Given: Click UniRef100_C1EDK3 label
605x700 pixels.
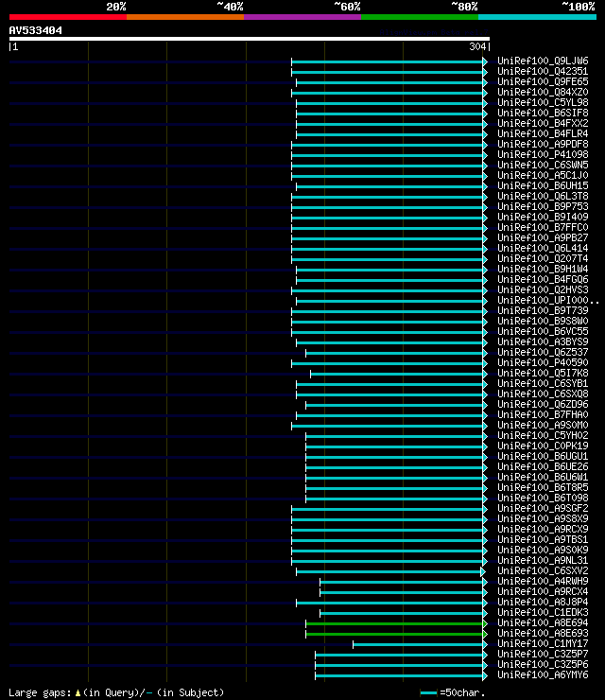Looking at the screenshot, I should tap(543, 613).
